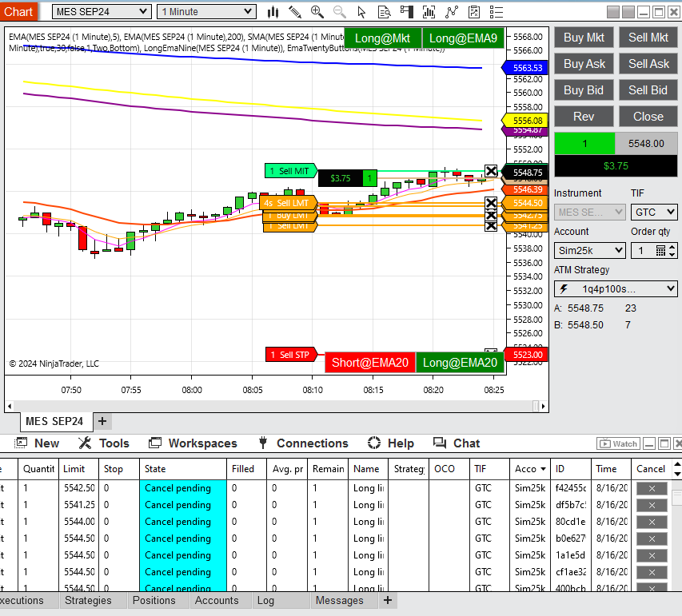
Task: Open the New menu
Action: point(37,443)
